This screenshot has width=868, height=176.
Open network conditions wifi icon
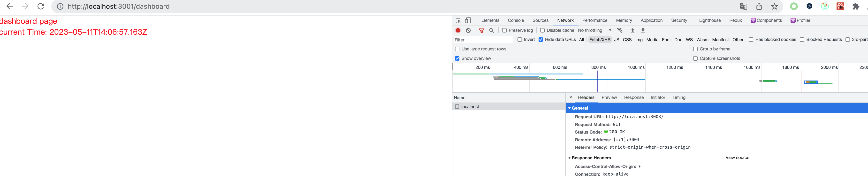tap(619, 30)
